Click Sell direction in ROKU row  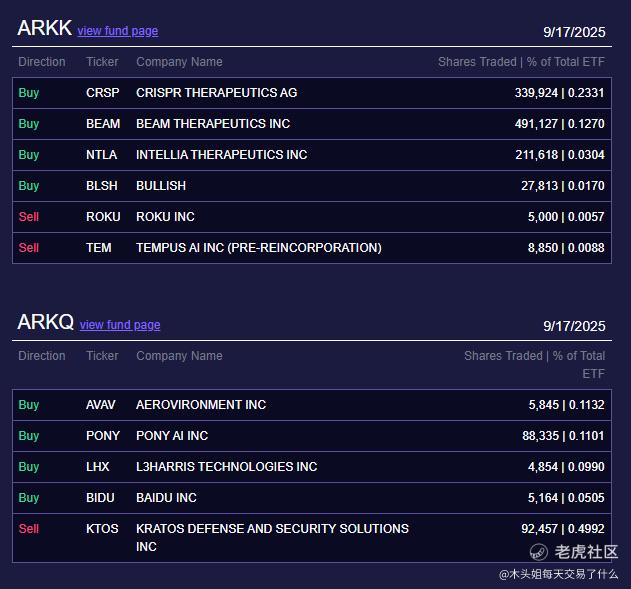(x=29, y=217)
